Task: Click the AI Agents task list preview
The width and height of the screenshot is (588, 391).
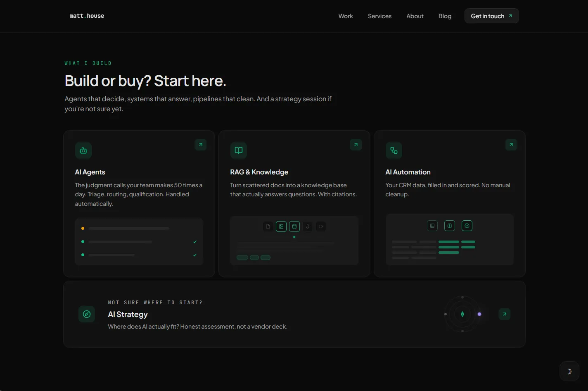Action: 139,242
